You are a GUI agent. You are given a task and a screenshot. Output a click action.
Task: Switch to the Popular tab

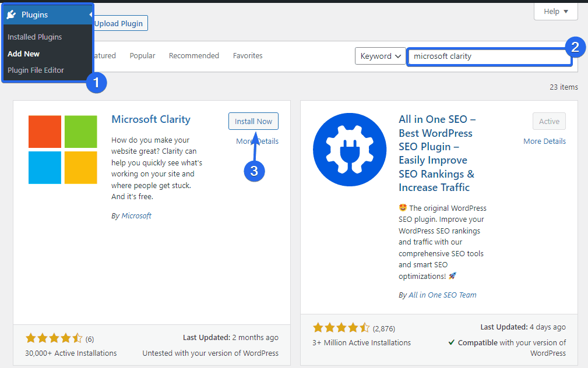142,55
